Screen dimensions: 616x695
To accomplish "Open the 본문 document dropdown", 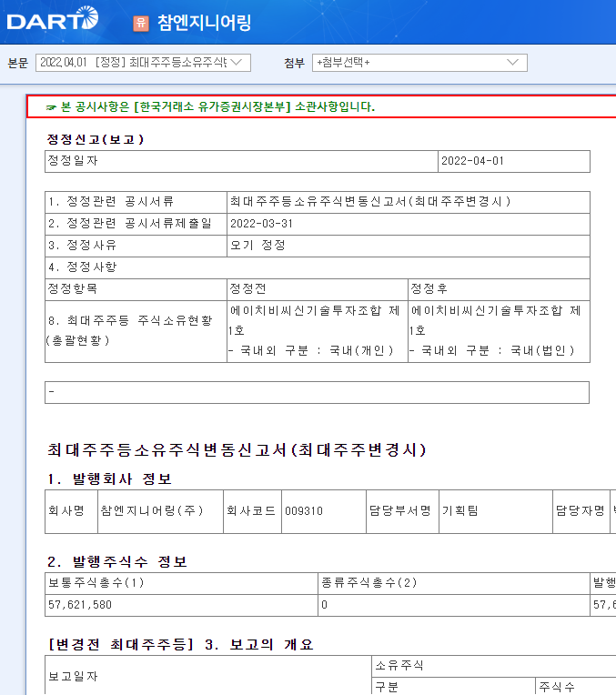I will 143,63.
